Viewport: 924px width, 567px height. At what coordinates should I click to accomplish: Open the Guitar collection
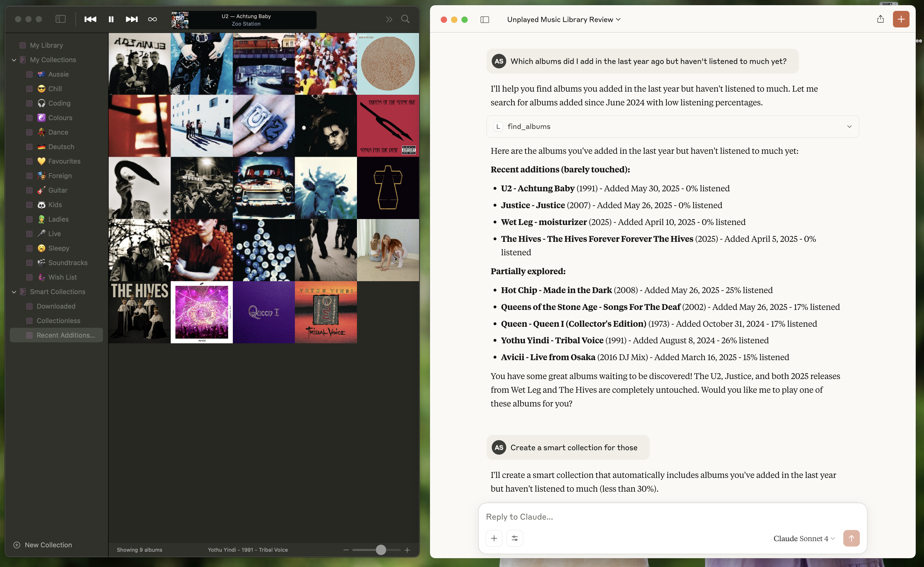[56, 190]
